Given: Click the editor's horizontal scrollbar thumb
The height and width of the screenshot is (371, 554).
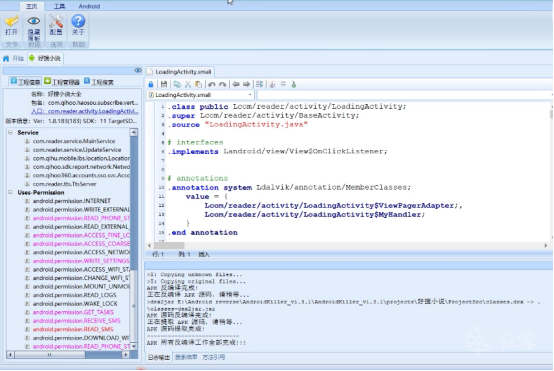Looking at the screenshot, I should coord(169,246).
